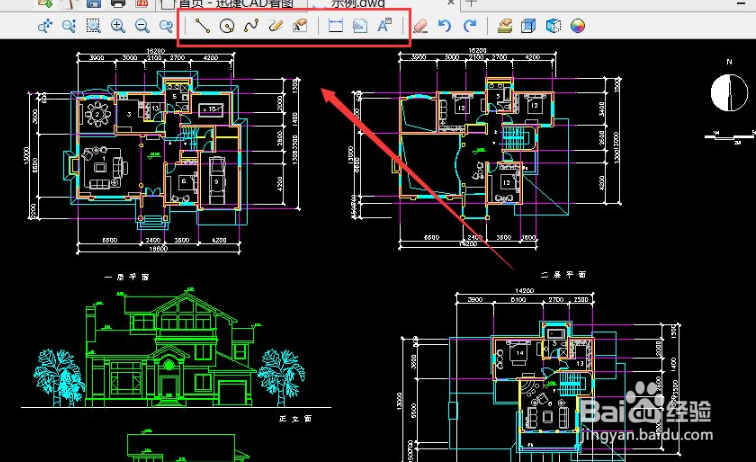Return to the previous zoom view
This screenshot has width=756, height=462.
click(x=166, y=26)
